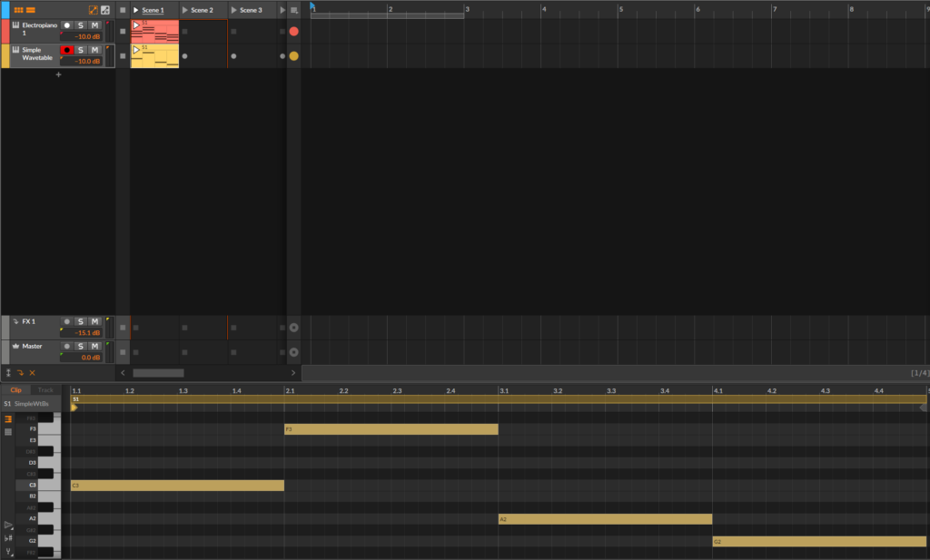Click the add track plus icon
The image size is (930, 560).
58,74
